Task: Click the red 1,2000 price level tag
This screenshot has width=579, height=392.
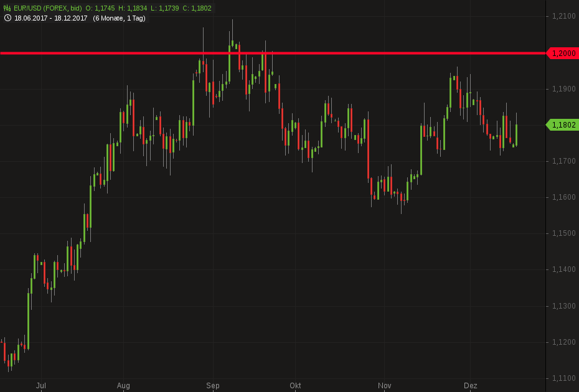Action: pyautogui.click(x=562, y=54)
